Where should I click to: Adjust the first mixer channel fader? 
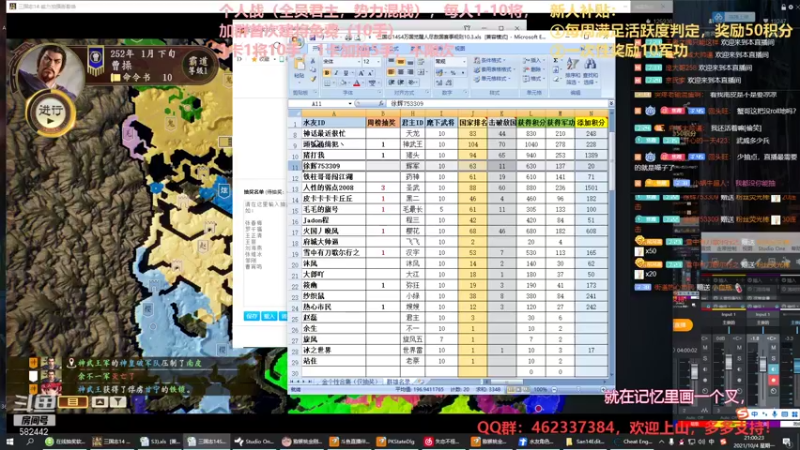694,370
